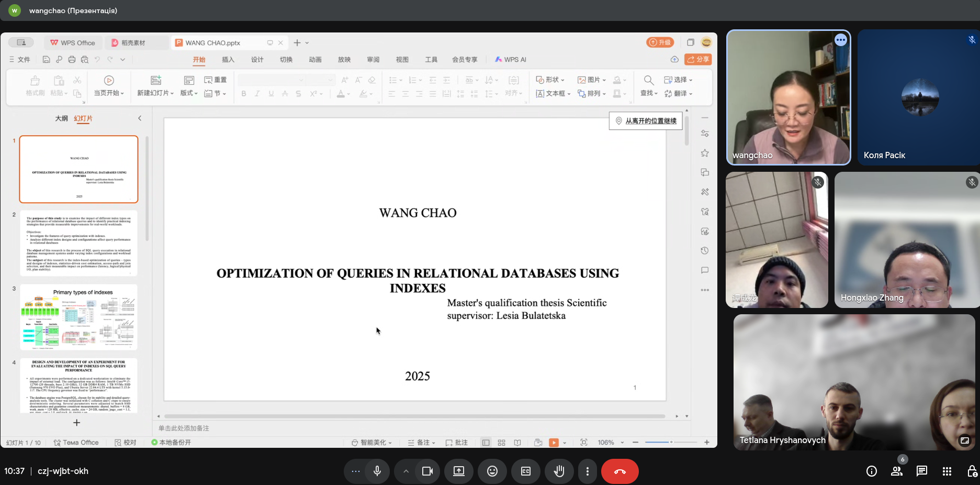Viewport: 980px width, 485px height.
Task: Open the emoji reactions icon
Action: pyautogui.click(x=492, y=471)
